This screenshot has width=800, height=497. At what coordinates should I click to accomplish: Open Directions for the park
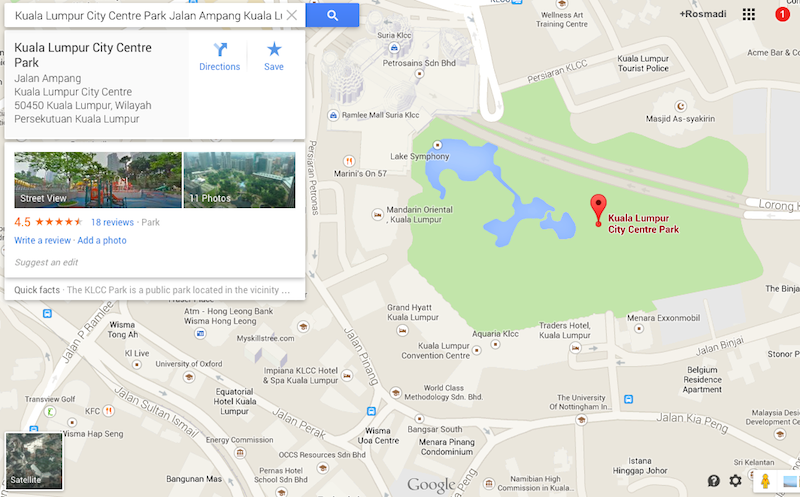tap(219, 57)
